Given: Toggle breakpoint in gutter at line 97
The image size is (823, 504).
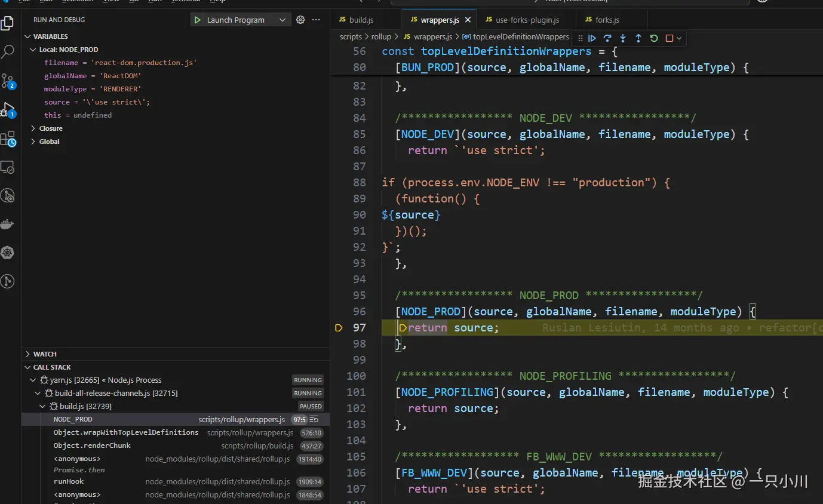Looking at the screenshot, I should pyautogui.click(x=339, y=328).
